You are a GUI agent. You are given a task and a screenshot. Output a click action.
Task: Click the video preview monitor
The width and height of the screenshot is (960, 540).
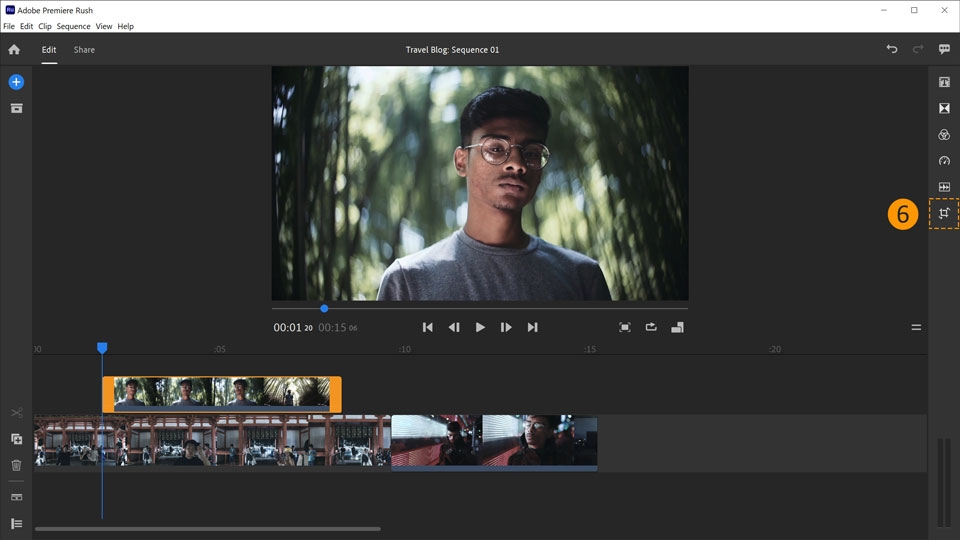480,183
